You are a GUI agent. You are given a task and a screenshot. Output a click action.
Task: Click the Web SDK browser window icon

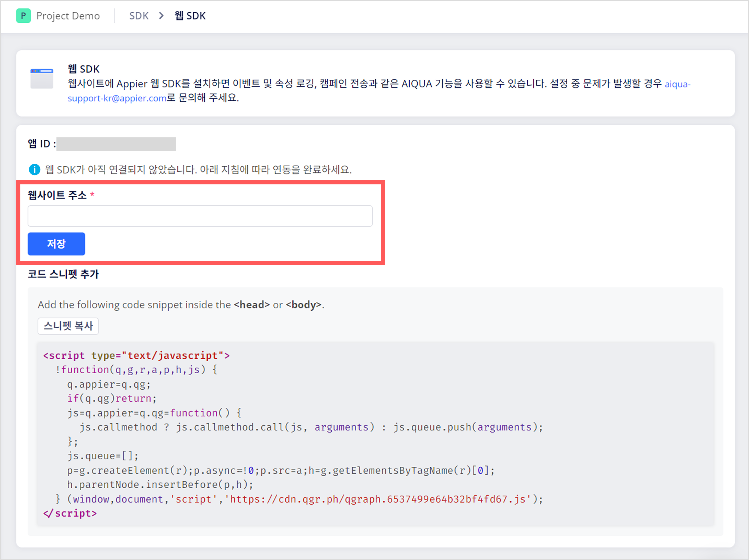42,79
